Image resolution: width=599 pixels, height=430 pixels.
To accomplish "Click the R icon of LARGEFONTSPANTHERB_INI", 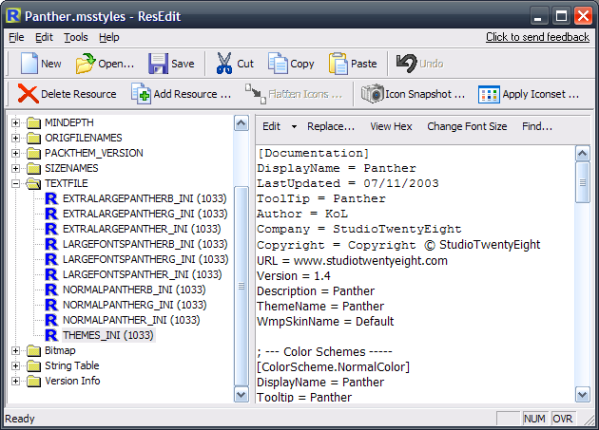I will [51, 244].
